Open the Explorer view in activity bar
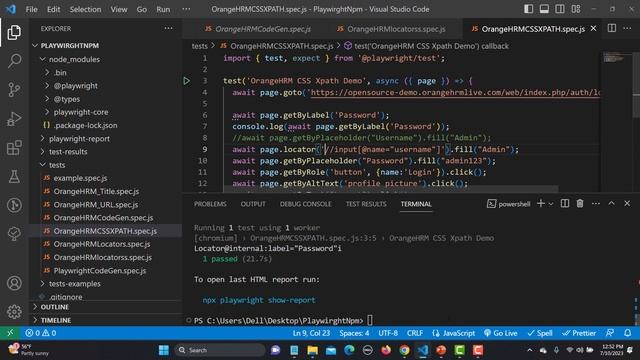Viewport: 640px width, 360px height. click(14, 32)
